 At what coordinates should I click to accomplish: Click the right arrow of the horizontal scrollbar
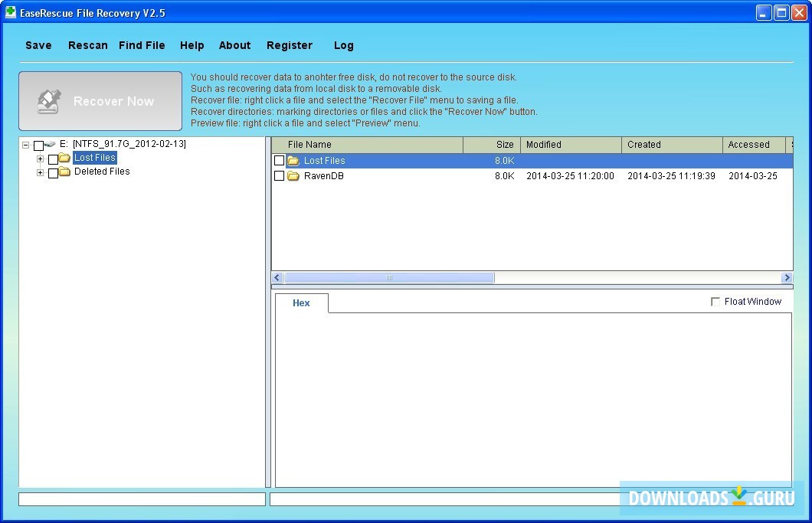(787, 277)
